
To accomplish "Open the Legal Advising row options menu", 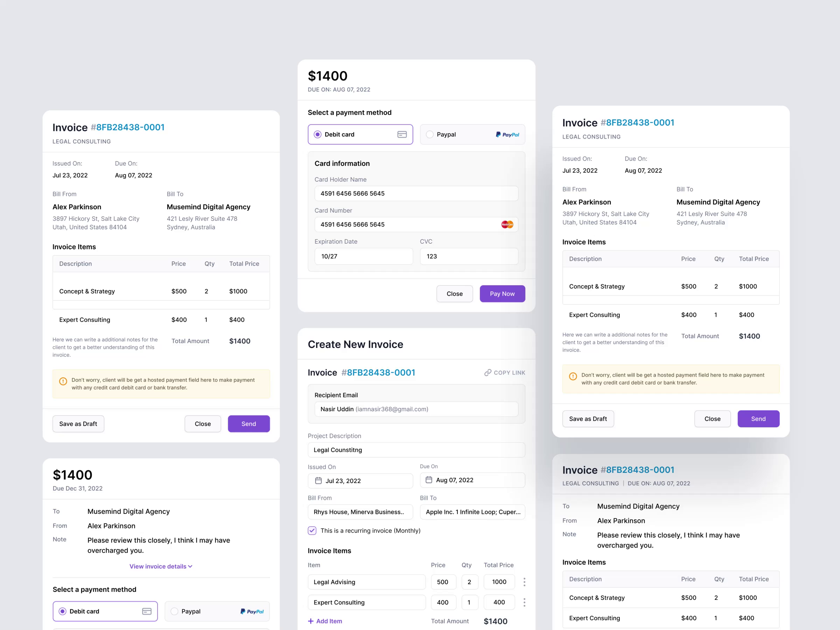I will coord(524,582).
